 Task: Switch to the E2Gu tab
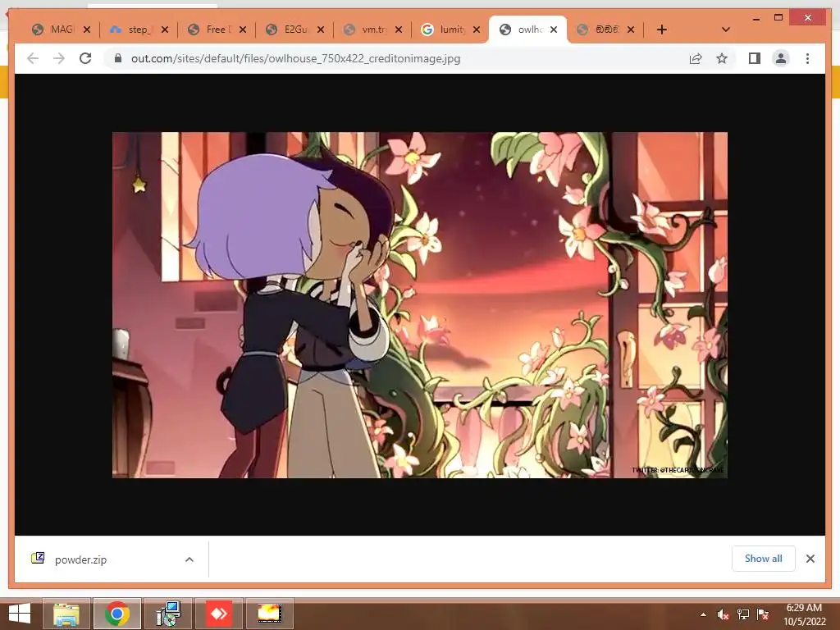coord(288,30)
